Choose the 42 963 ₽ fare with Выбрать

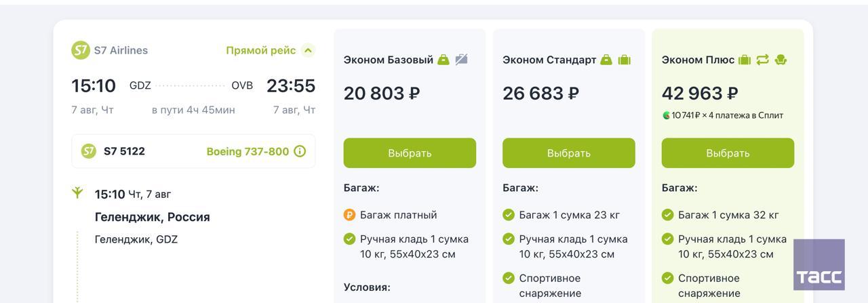pyautogui.click(x=728, y=153)
